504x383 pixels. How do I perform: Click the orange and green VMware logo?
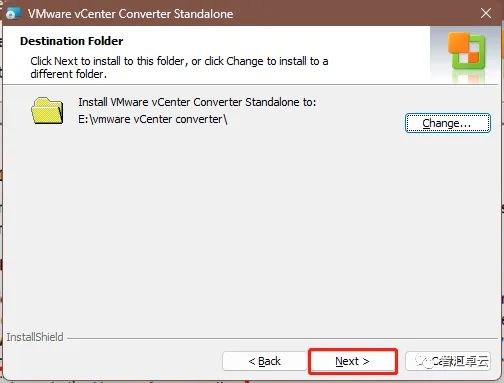[466, 50]
